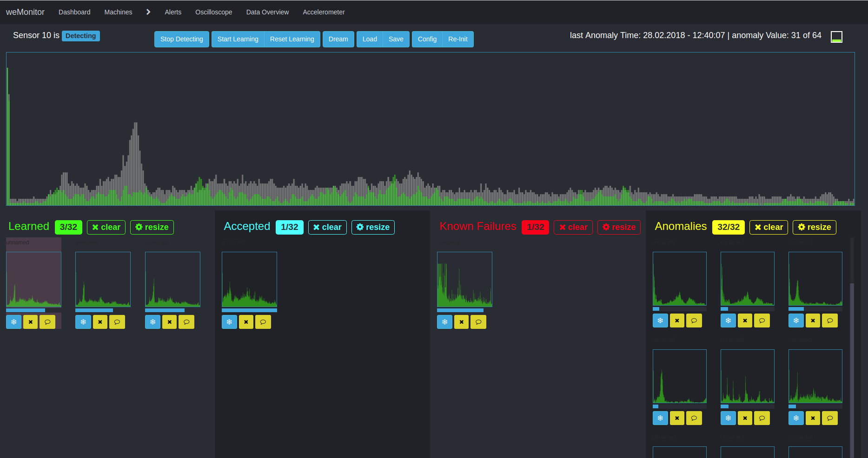The image size is (868, 458).
Task: Select the Accepted pattern thumbnail
Action: [249, 279]
